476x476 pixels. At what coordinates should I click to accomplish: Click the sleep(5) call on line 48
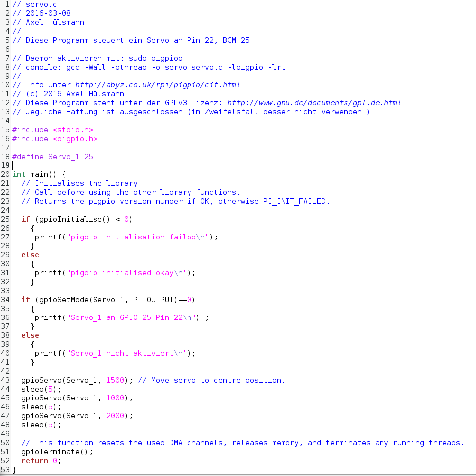click(x=41, y=425)
